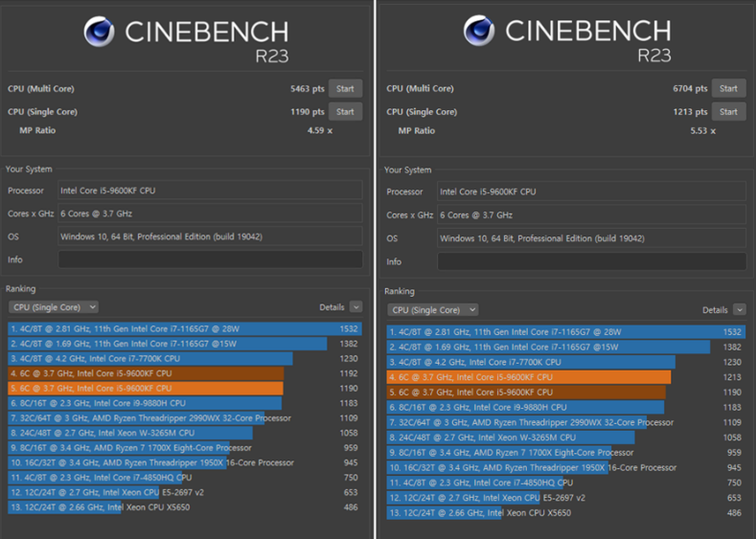This screenshot has width=756, height=539.
Task: Select Xeon X5650 row in left ranking
Action: pos(185,507)
